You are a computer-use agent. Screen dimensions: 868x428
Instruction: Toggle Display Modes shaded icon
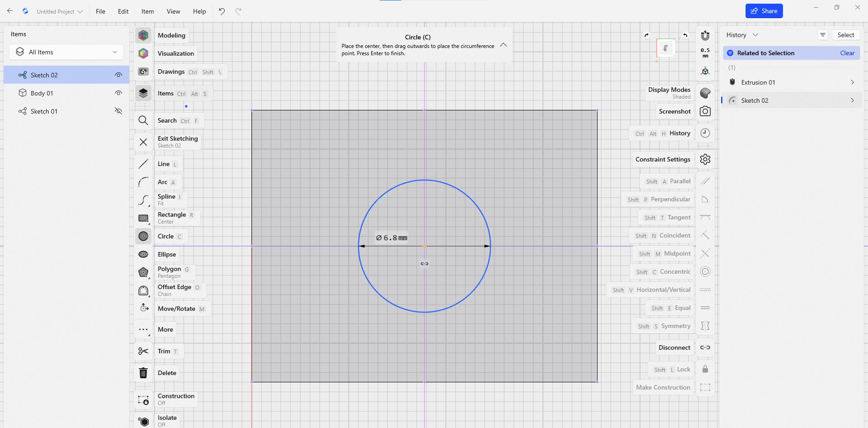(705, 93)
